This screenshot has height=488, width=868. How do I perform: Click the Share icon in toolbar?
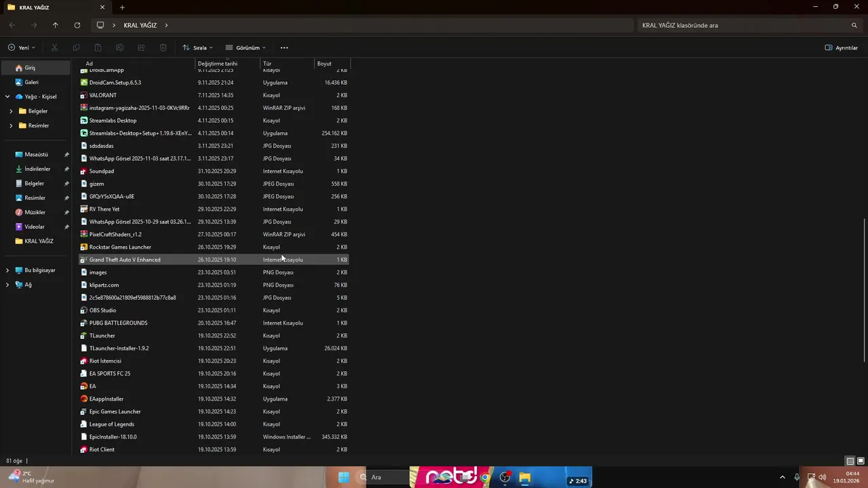point(141,47)
